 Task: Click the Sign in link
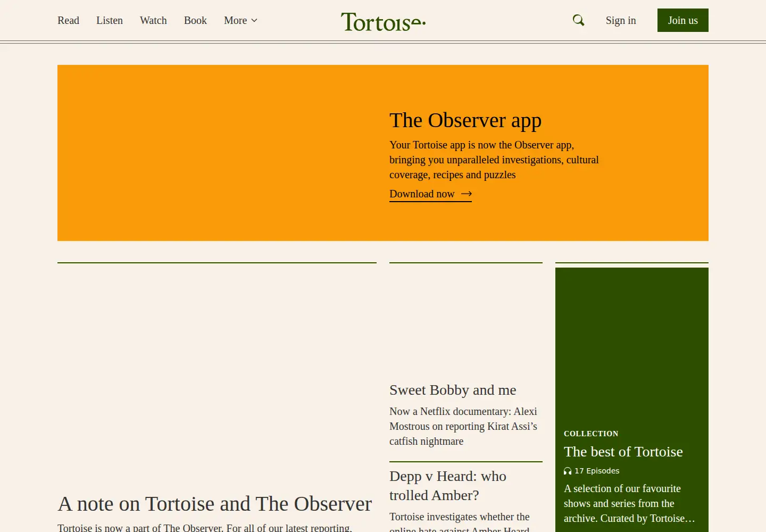[621, 20]
